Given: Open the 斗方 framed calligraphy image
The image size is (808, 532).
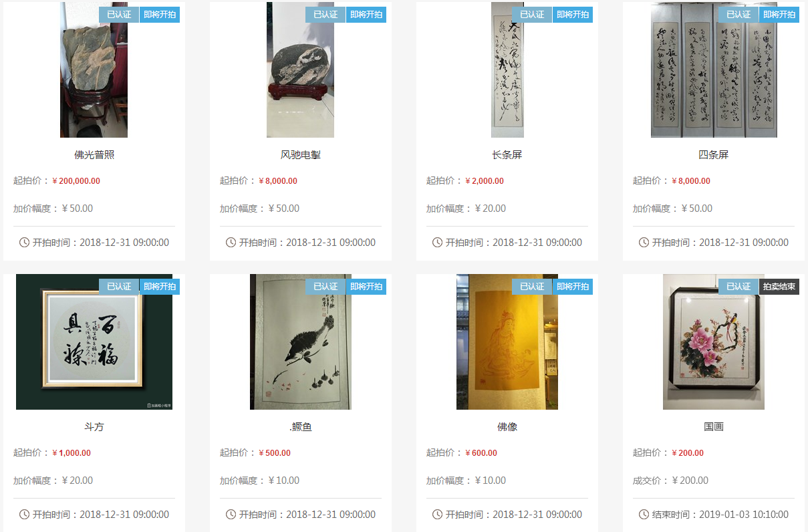Looking at the screenshot, I should click(94, 342).
